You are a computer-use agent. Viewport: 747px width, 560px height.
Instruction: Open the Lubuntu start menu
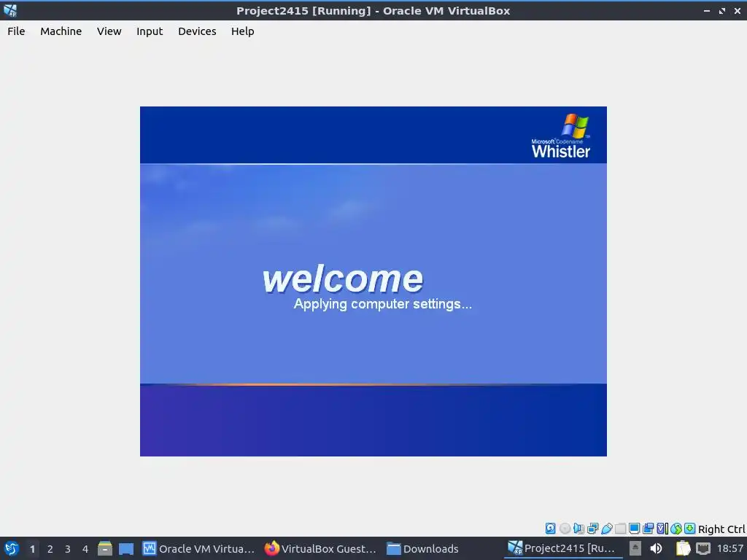click(11, 548)
